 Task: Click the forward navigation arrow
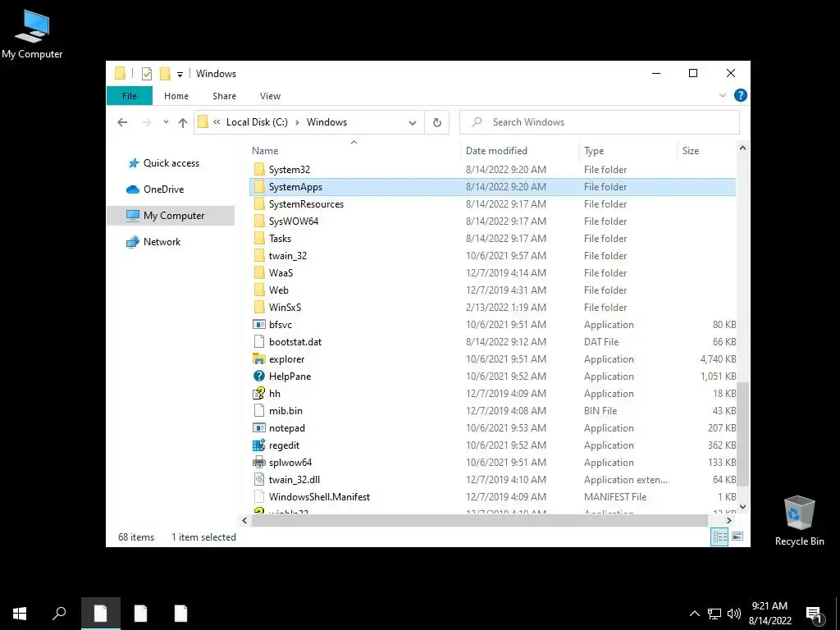pos(146,122)
